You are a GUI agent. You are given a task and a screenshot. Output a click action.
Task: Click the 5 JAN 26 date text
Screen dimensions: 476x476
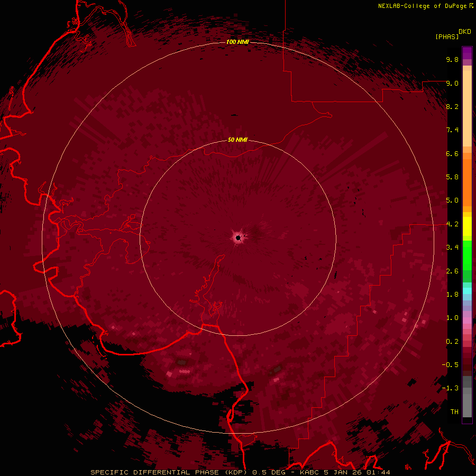coord(343,472)
